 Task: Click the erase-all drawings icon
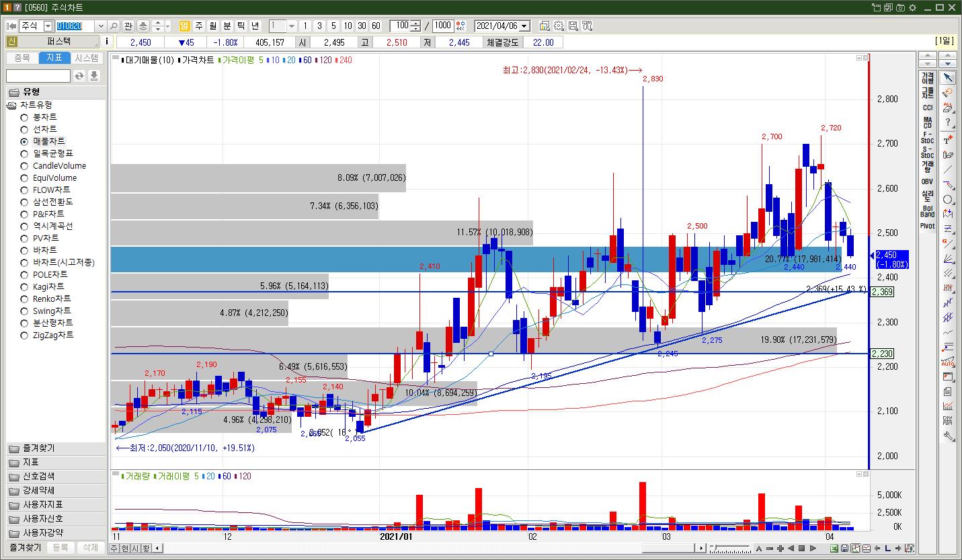point(948,108)
